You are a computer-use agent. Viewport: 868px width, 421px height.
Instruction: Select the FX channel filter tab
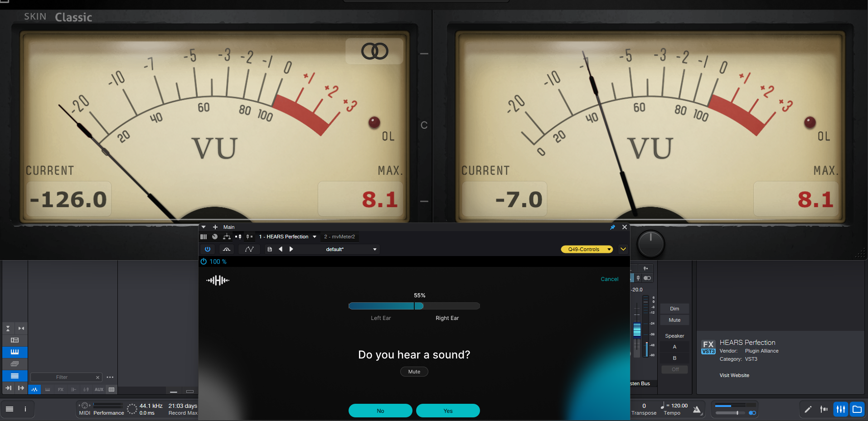[61, 389]
